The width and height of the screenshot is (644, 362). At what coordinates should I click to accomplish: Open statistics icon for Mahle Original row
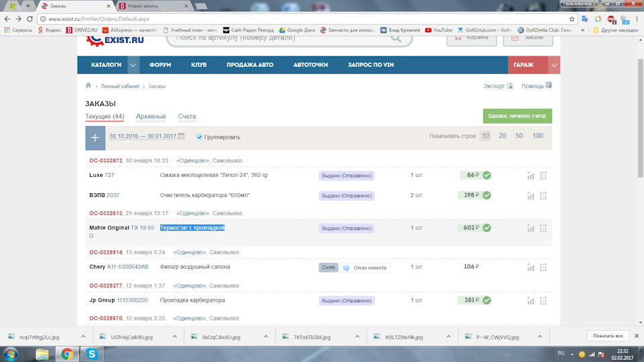531,228
